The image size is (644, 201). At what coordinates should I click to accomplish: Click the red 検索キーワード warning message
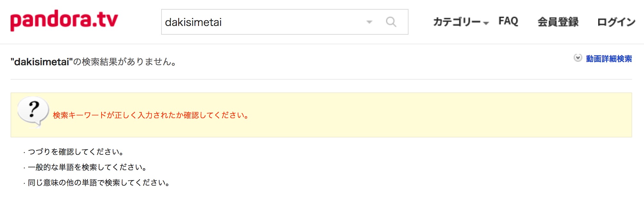click(151, 115)
